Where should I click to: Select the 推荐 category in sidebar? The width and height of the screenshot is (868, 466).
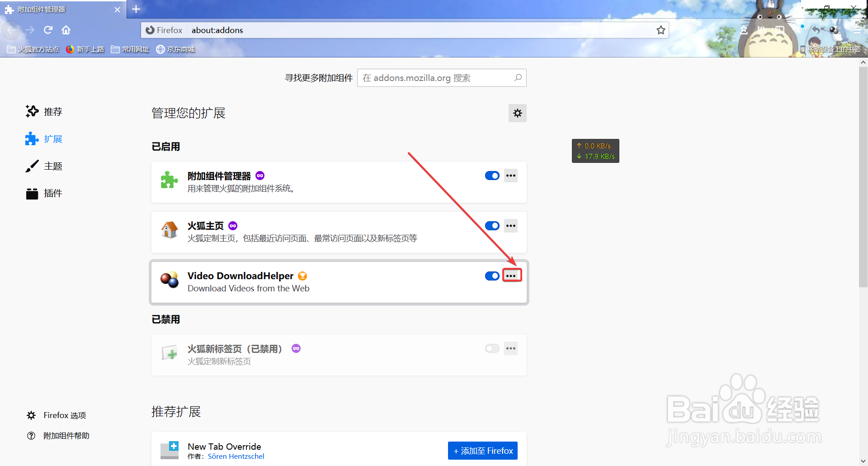(44, 112)
